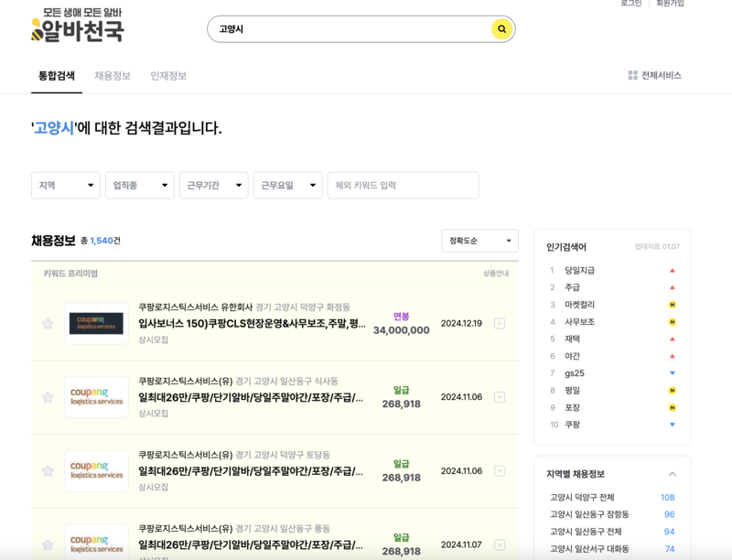Click the scrap + icon on the 일산동구 식사동 listing
This screenshot has height=560, width=732.
click(501, 397)
